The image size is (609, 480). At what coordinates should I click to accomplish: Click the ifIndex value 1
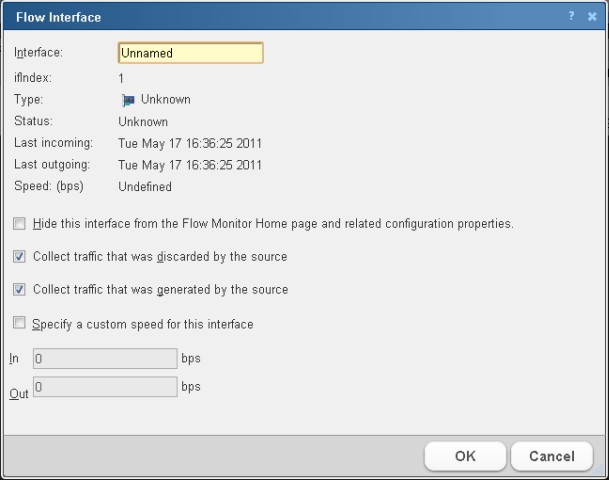pos(121,78)
